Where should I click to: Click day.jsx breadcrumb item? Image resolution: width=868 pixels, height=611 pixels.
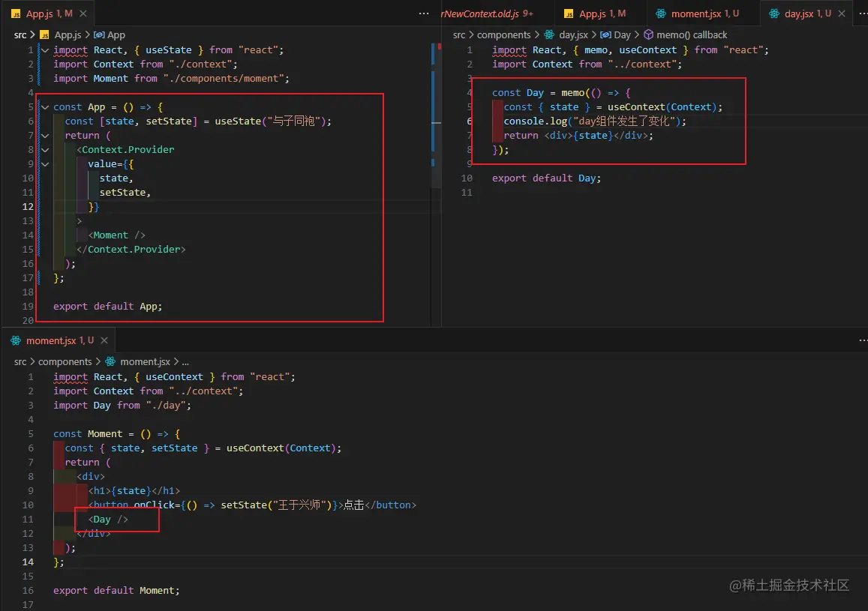click(573, 34)
